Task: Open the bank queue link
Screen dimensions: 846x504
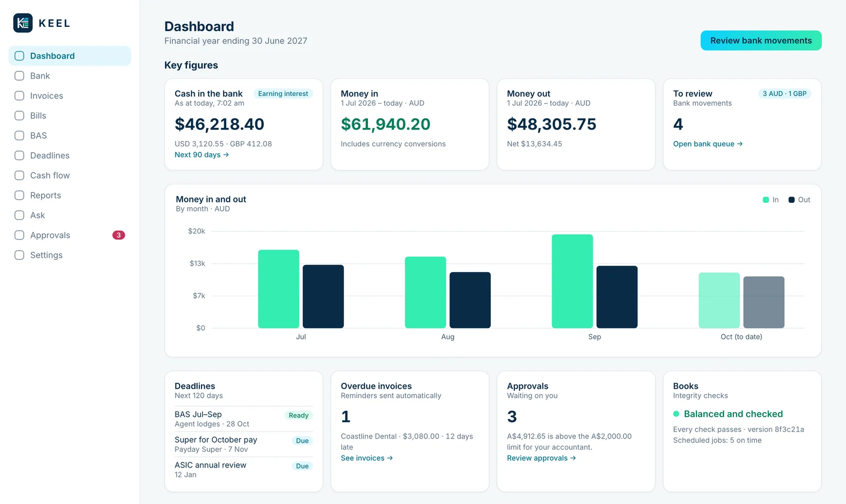Action: [708, 144]
